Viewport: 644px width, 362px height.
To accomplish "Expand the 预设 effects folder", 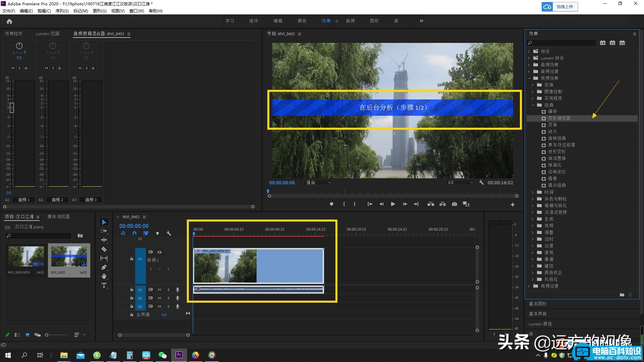I will tap(529, 51).
